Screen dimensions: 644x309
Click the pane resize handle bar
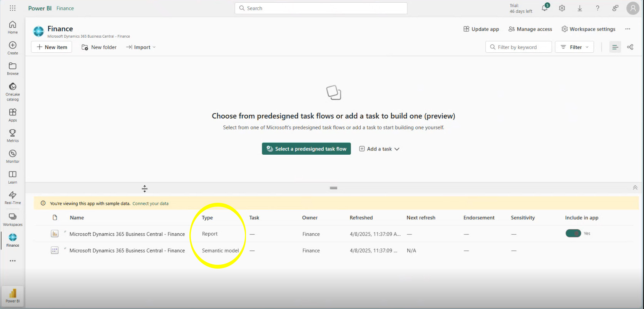334,188
